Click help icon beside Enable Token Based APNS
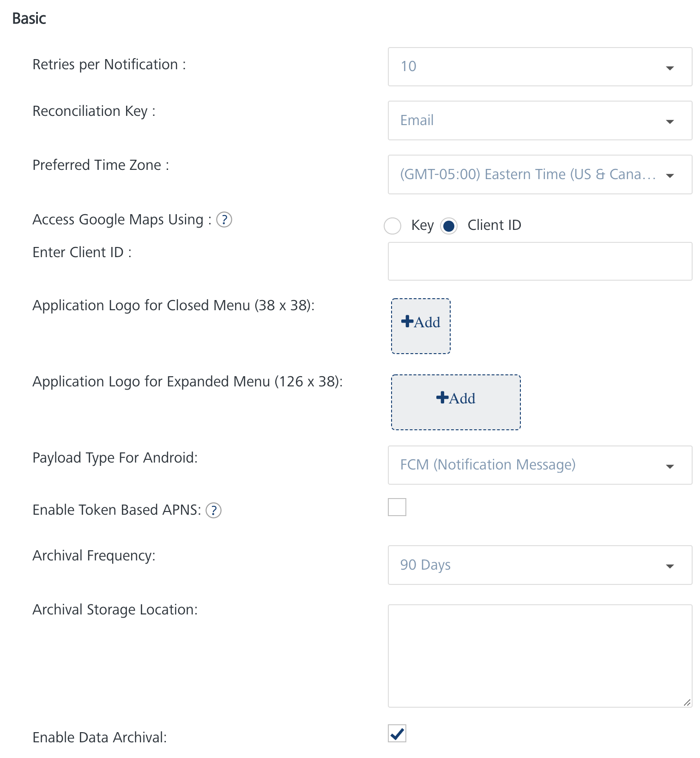This screenshot has height=758, width=700. click(x=213, y=511)
